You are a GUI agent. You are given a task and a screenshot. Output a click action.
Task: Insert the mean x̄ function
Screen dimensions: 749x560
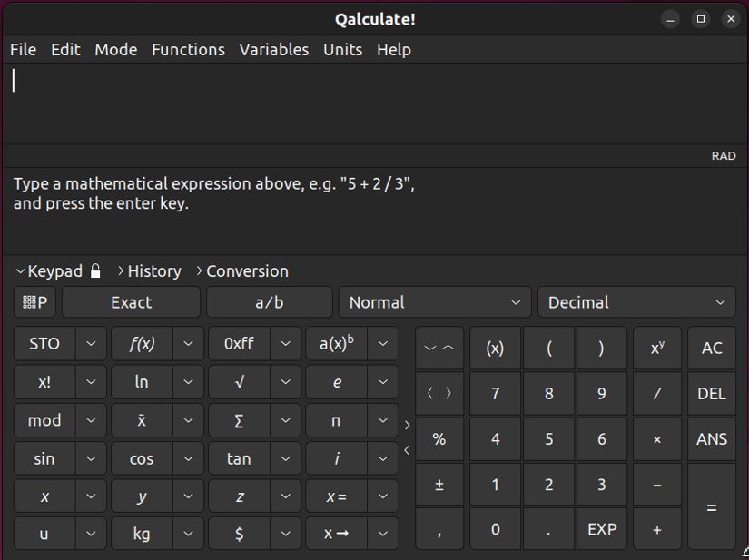click(142, 420)
